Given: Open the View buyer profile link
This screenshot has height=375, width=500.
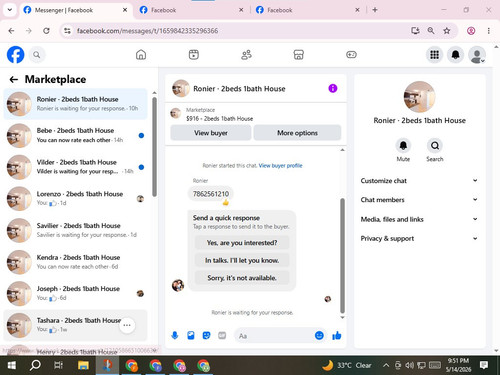Looking at the screenshot, I should 280,165.
